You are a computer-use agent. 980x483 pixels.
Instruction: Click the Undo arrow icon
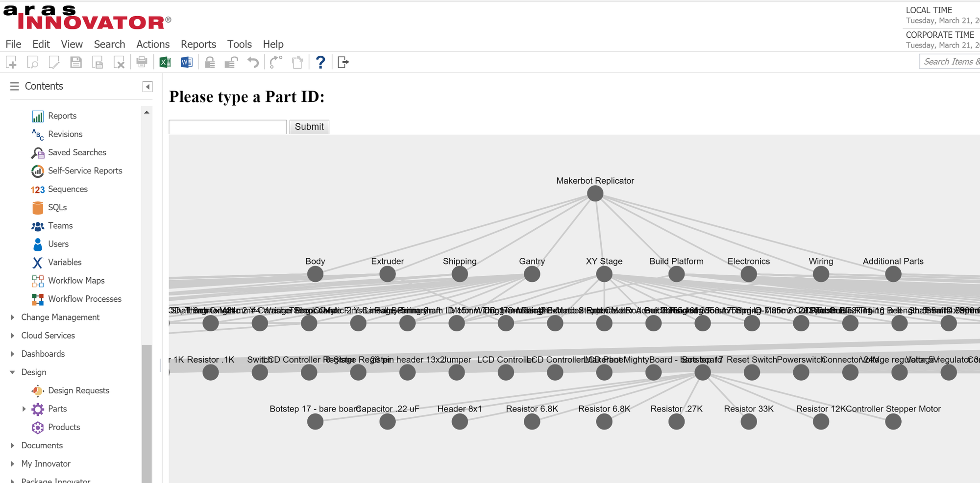[x=253, y=62]
